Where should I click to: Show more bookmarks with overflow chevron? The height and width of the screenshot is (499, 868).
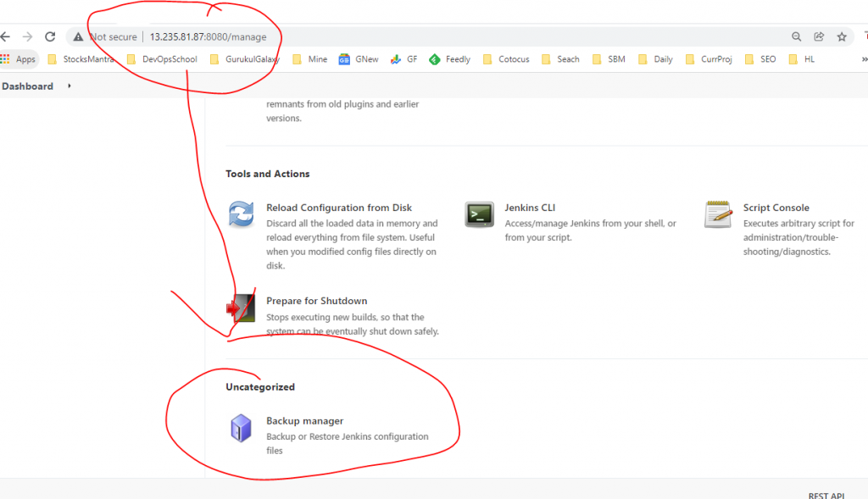pos(864,59)
